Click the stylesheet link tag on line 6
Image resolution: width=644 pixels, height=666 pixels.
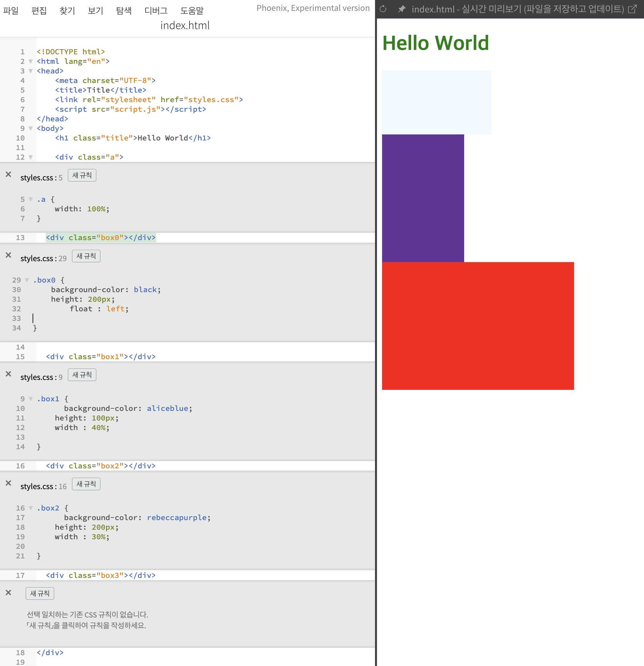[149, 100]
